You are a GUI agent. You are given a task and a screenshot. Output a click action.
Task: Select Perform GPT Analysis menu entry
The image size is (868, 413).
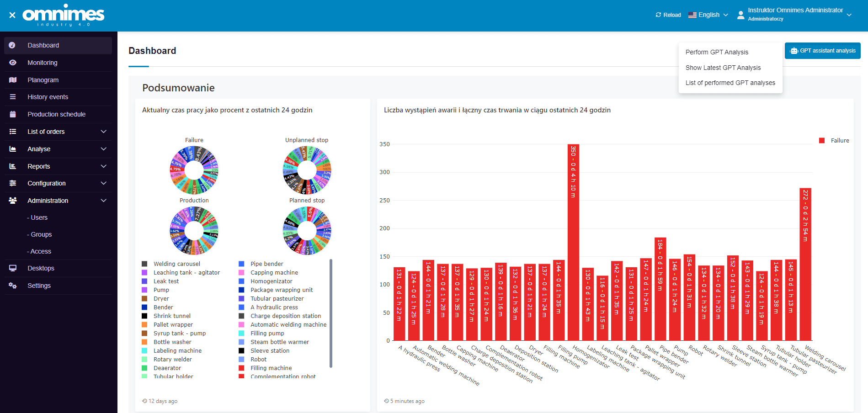(x=717, y=52)
